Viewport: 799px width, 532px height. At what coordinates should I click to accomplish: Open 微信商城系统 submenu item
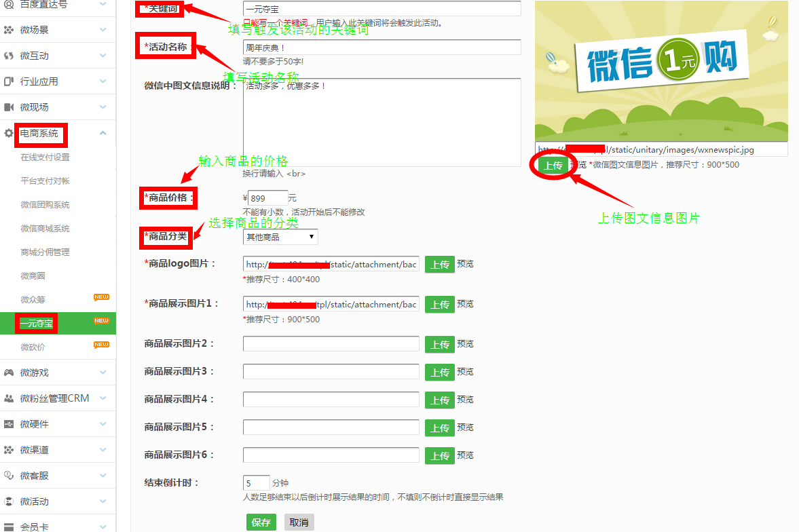coord(45,229)
